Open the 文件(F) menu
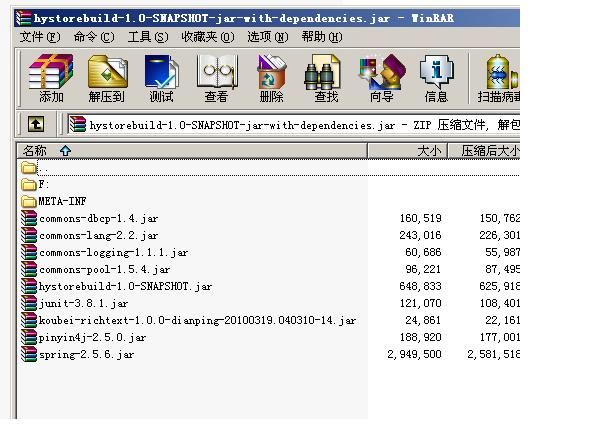600x444 pixels. 40,37
